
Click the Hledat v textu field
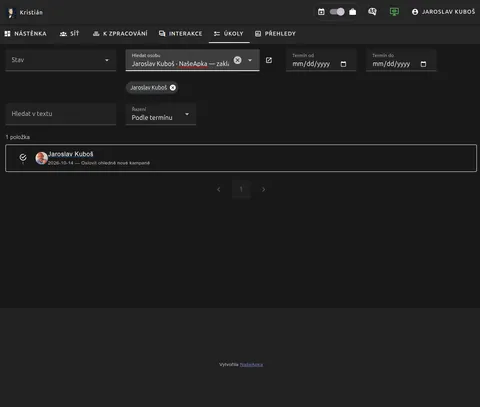pos(61,114)
